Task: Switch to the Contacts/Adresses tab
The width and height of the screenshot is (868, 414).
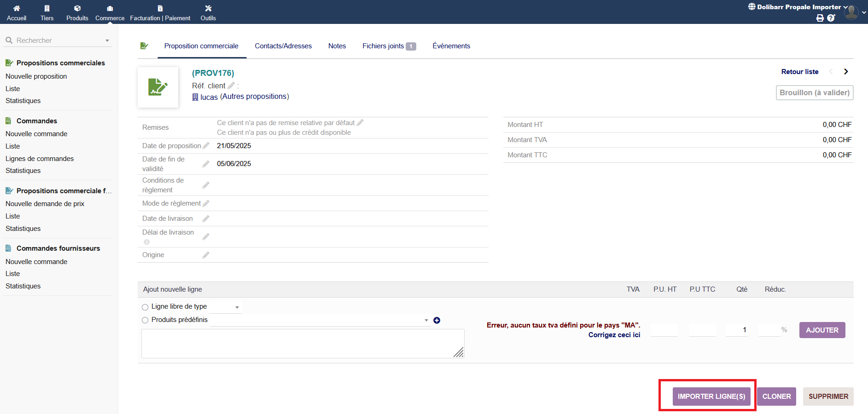Action: [283, 46]
